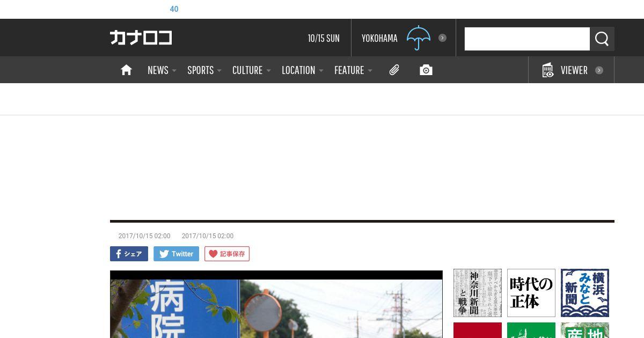The height and width of the screenshot is (338, 644).
Task: Click the number 40 at top
Action: pos(174,9)
